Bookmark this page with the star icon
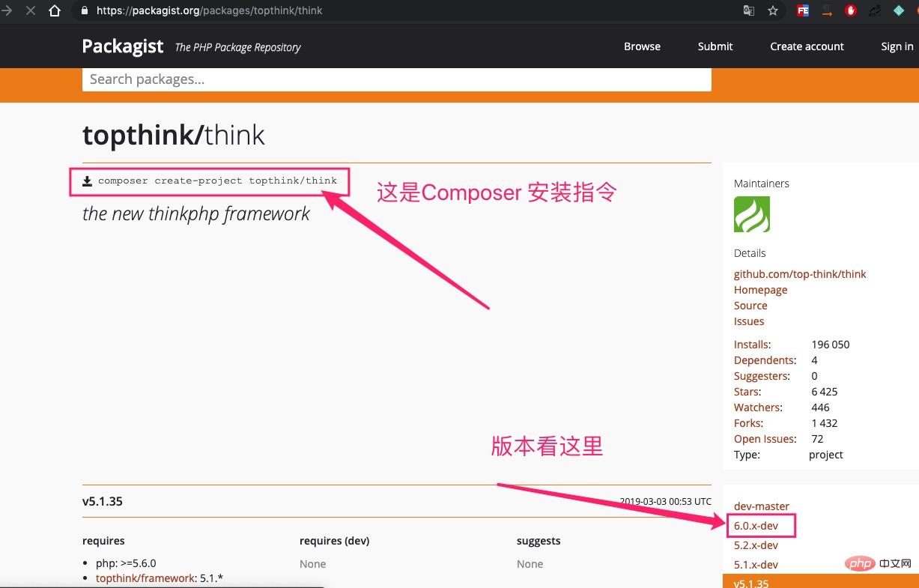Viewport: 919px width, 588px height. pyautogui.click(x=773, y=11)
